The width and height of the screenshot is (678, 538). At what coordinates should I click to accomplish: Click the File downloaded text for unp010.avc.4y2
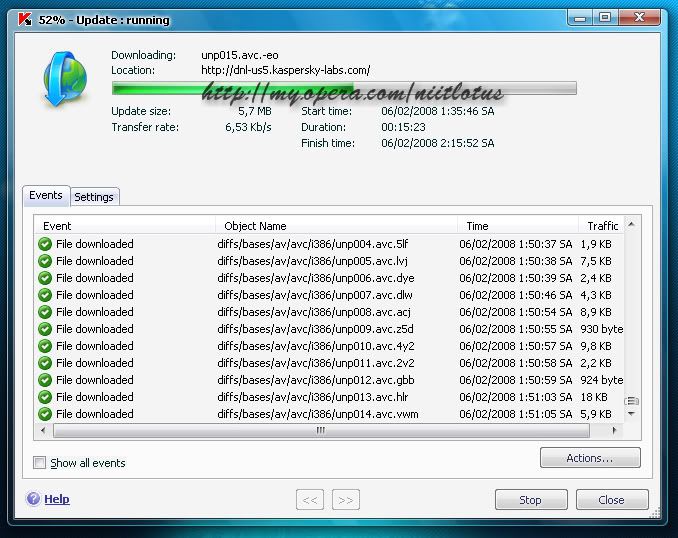tap(95, 346)
